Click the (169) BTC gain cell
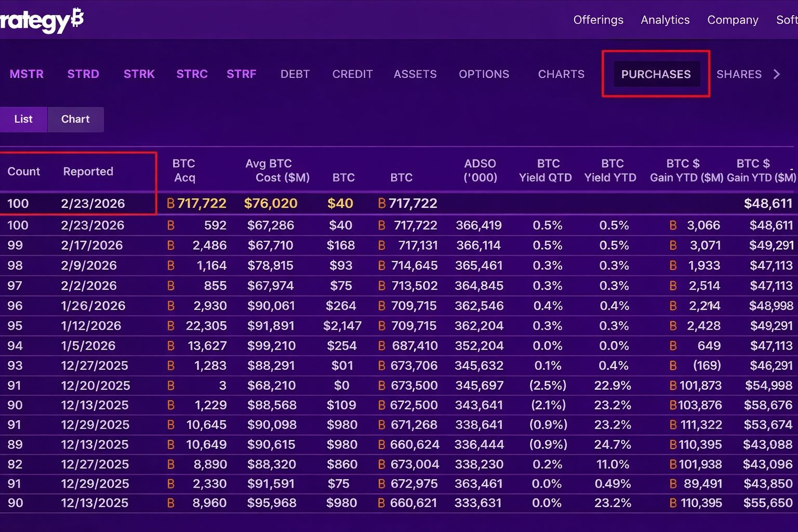Image resolution: width=798 pixels, height=532 pixels. pyautogui.click(x=707, y=366)
